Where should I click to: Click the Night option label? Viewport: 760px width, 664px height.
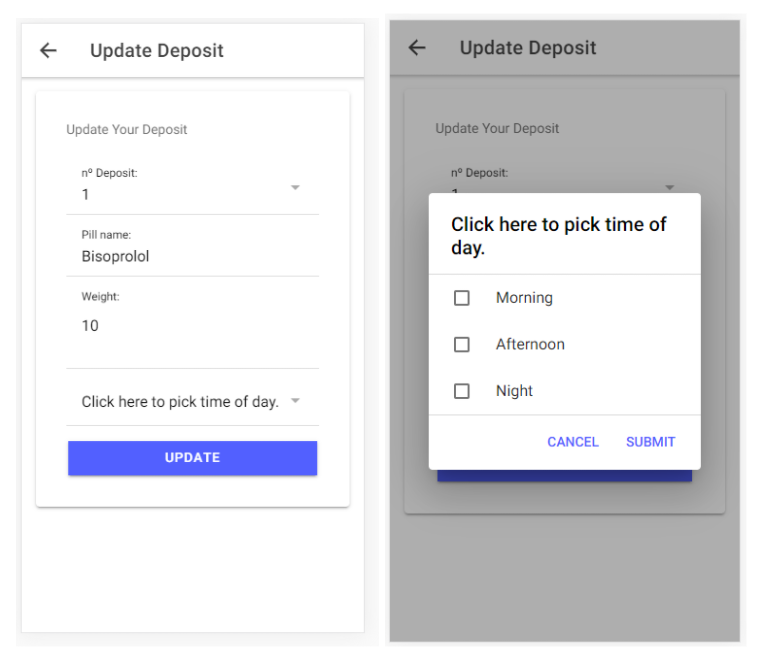(514, 391)
